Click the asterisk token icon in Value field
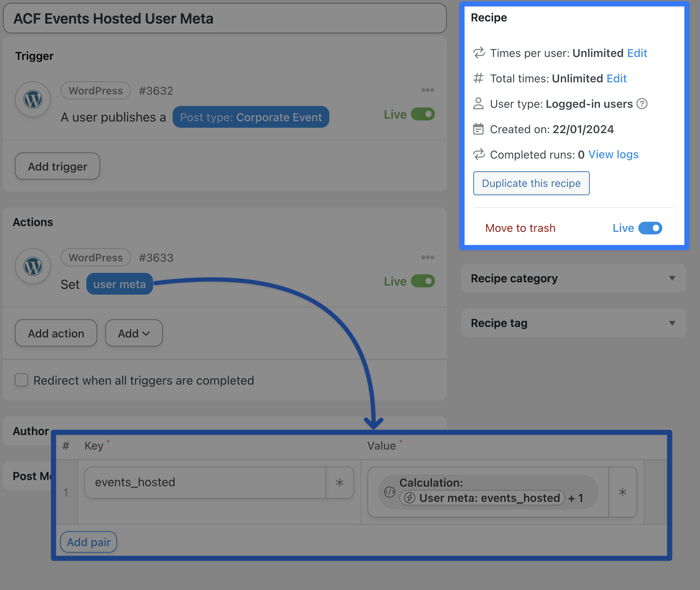The height and width of the screenshot is (590, 700). (622, 492)
